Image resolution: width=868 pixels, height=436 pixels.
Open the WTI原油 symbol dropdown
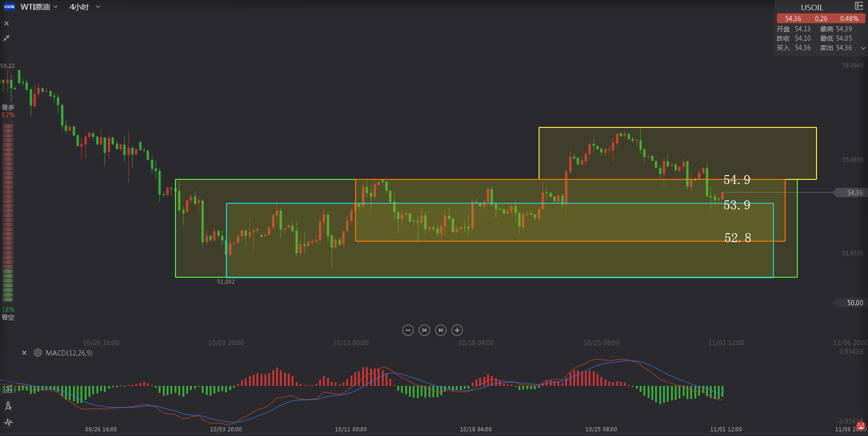[39, 7]
